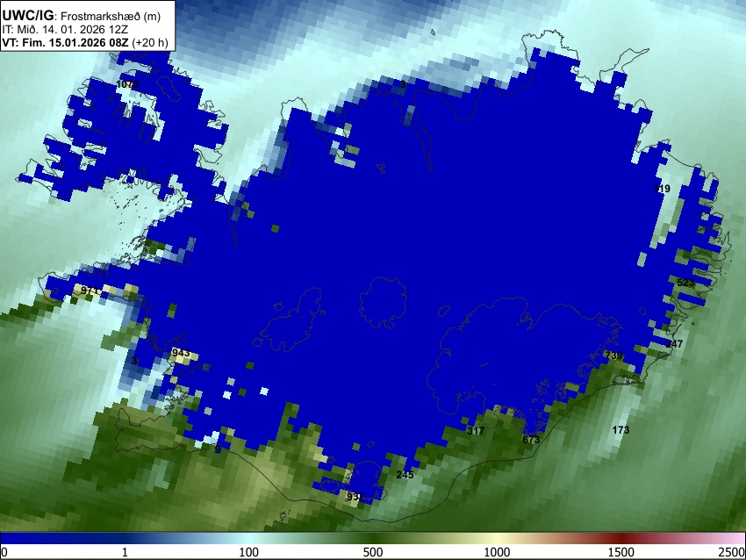Click the map value '173' over the sea
Viewport: 746px width, 560px height.
point(620,429)
